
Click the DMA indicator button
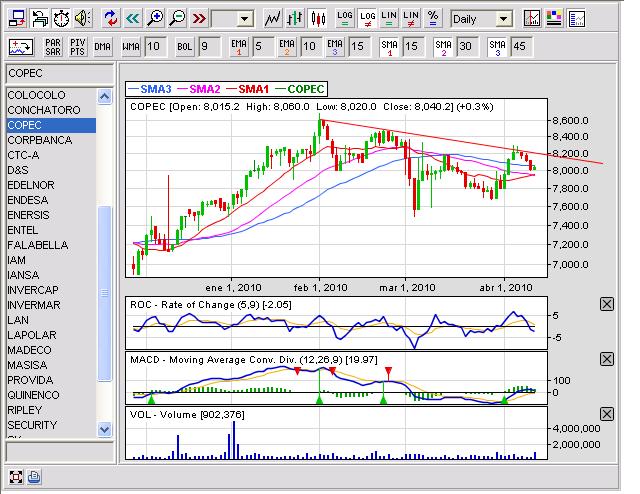click(103, 46)
